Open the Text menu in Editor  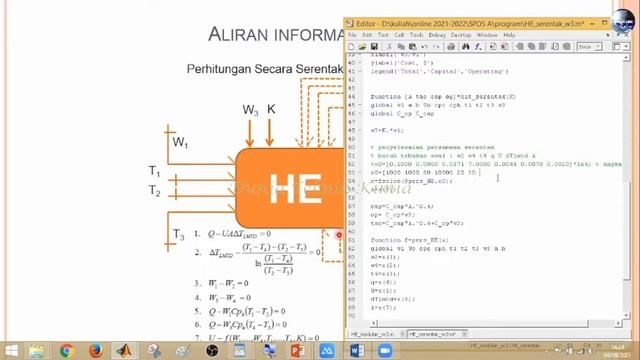click(383, 35)
